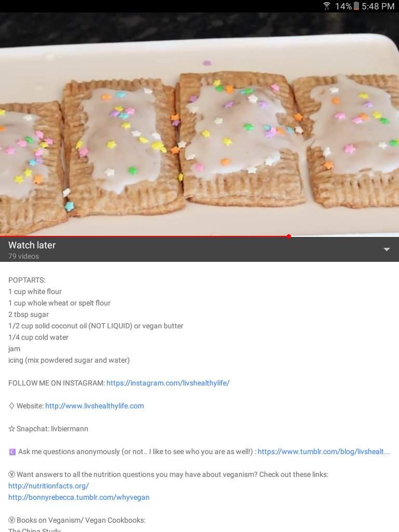Open the tumblr.com/blog/livshealt link
Screen dimensions: 399x532
tap(324, 451)
